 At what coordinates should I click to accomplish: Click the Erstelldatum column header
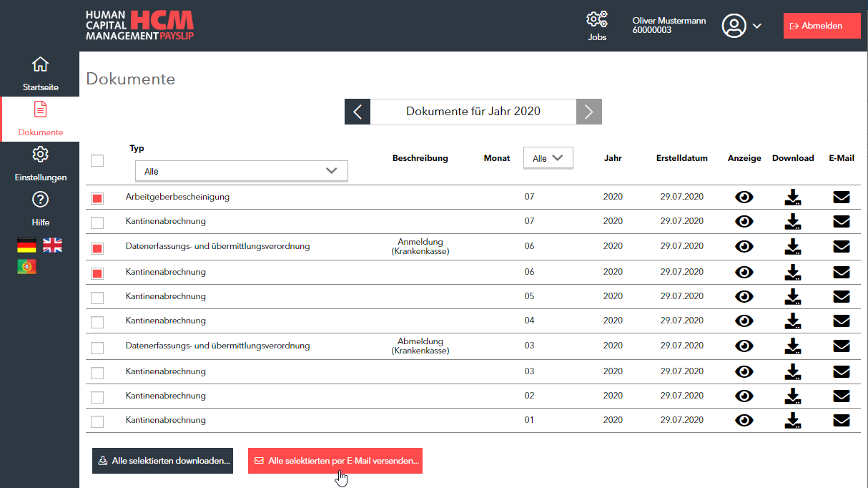click(x=681, y=158)
